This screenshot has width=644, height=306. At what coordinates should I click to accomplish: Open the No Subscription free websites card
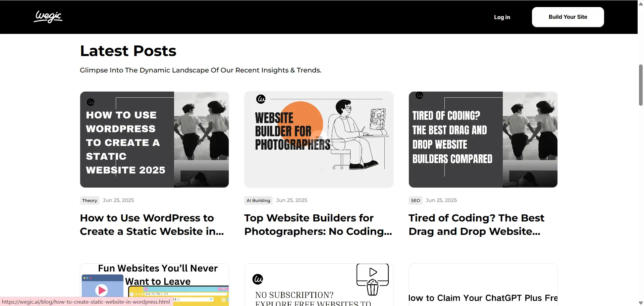click(319, 285)
